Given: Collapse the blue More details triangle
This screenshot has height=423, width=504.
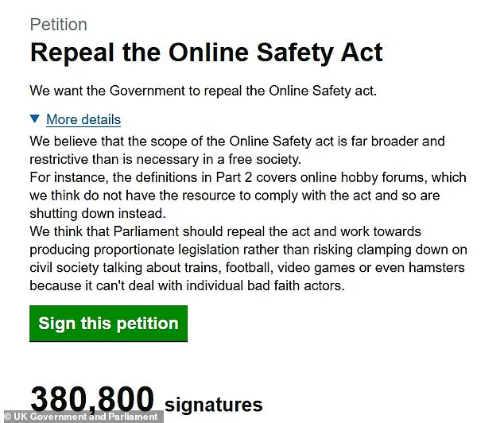Looking at the screenshot, I should tap(34, 119).
